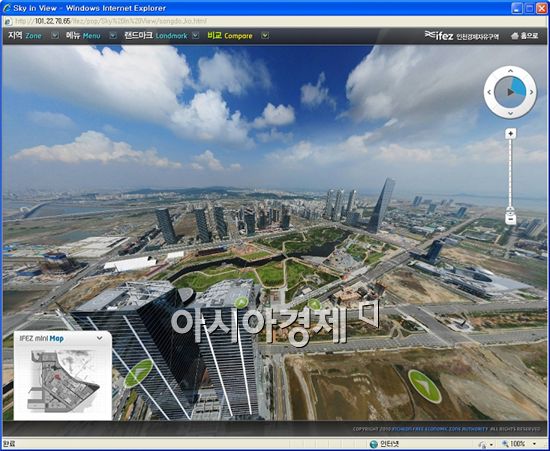Pan view left with compass arrow
550x451 pixels.
[489, 92]
